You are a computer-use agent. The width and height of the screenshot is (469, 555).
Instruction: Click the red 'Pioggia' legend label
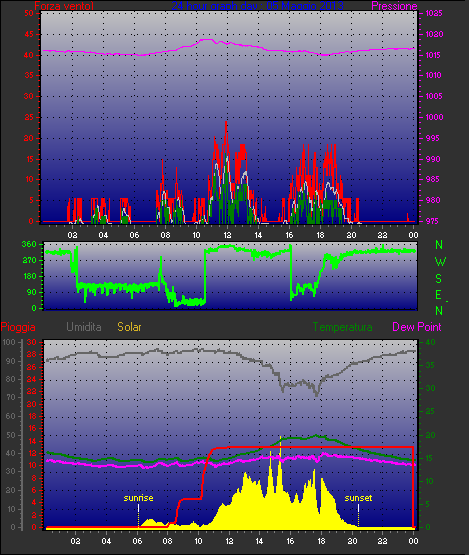point(18,327)
